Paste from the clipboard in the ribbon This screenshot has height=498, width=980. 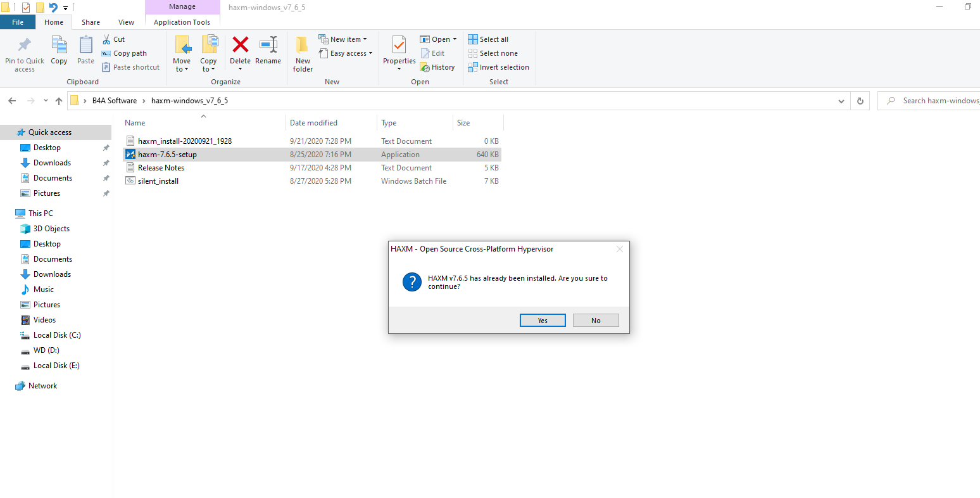click(x=85, y=51)
